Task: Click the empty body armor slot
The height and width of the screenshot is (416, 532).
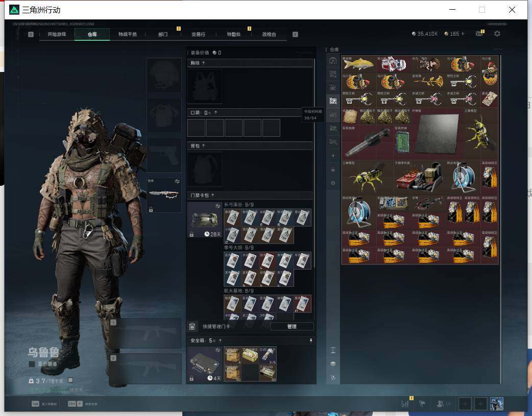Action: [164, 115]
